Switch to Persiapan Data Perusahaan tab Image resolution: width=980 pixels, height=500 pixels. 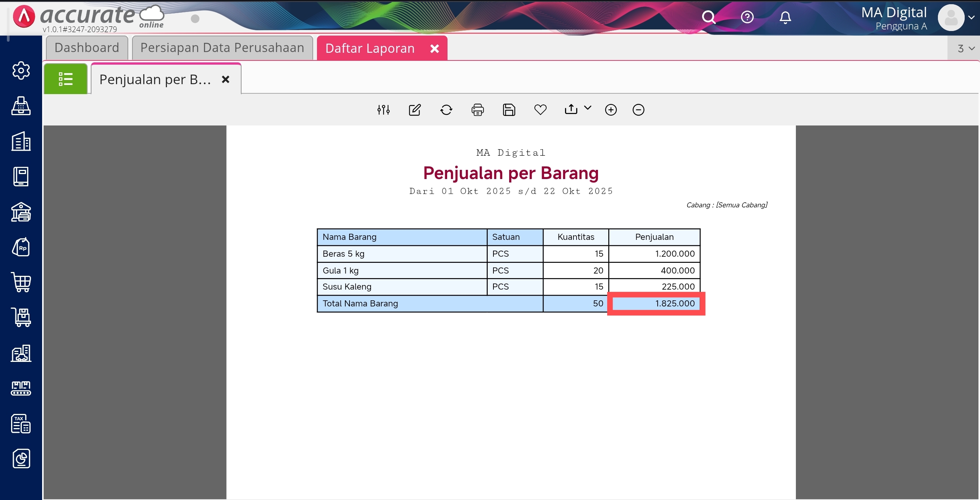click(x=222, y=48)
